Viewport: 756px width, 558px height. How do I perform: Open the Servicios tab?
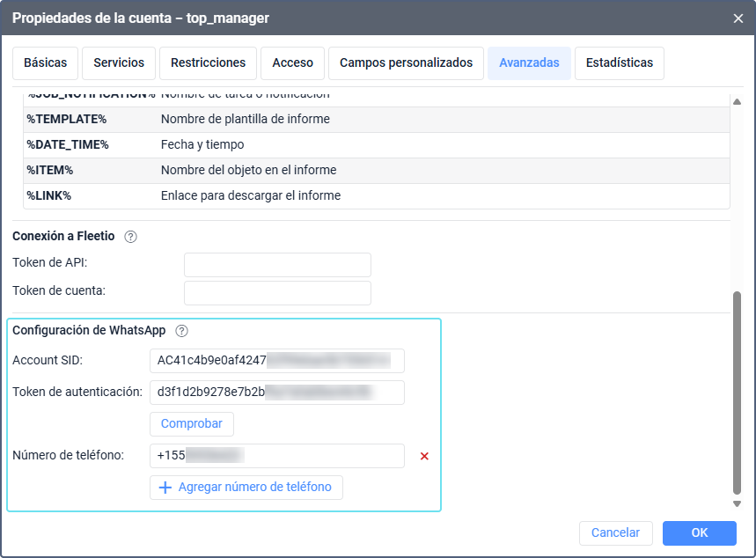pyautogui.click(x=119, y=63)
